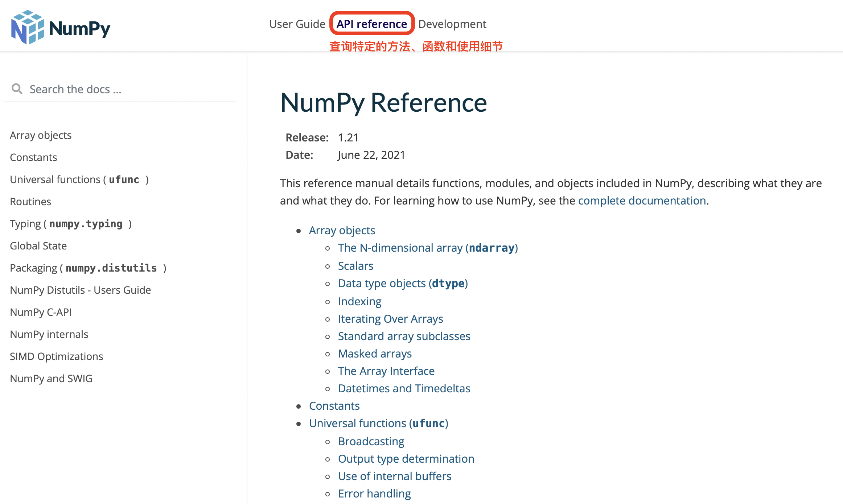Open Universal functions (ufunc) contents link

pos(379,423)
